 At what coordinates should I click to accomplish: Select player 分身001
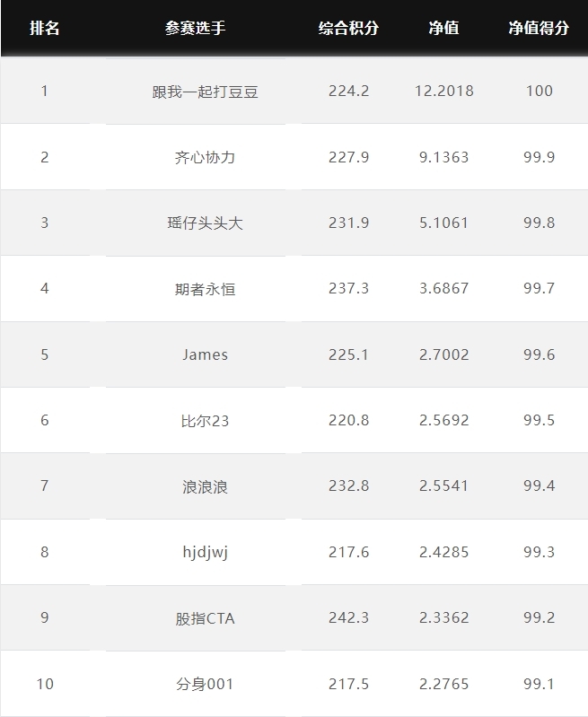[205, 684]
